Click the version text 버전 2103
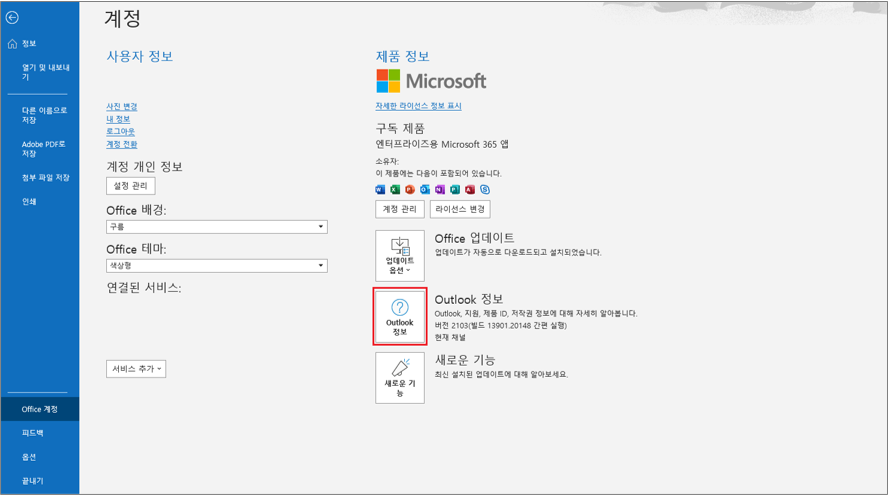 pos(501,325)
